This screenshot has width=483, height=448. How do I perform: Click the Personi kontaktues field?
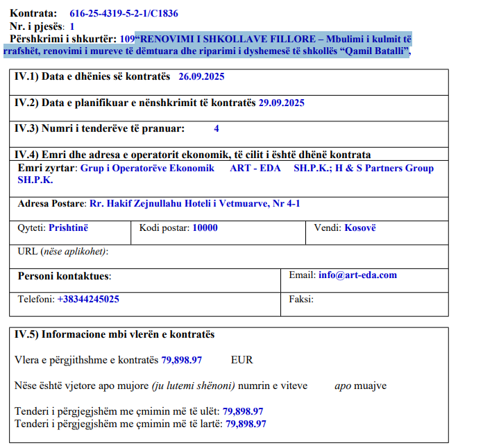pos(65,276)
